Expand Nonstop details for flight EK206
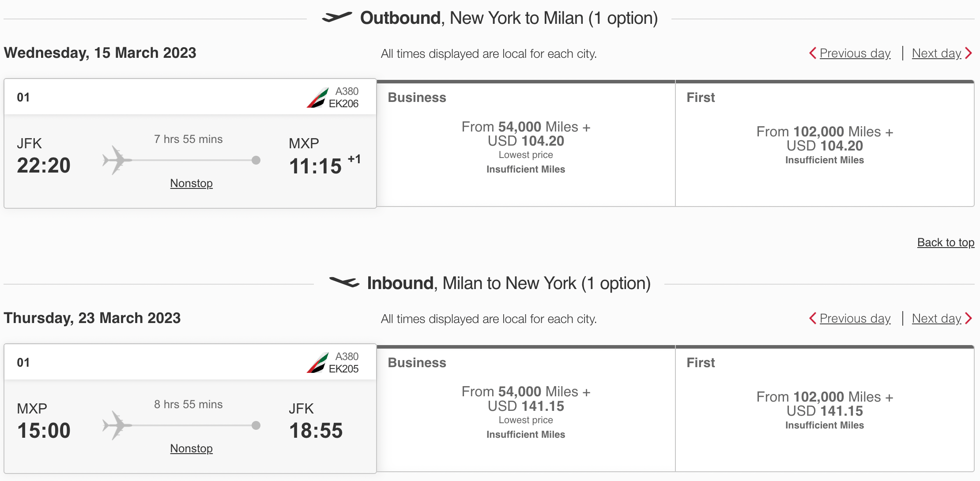Screen dimensions: 980x481 [191, 183]
